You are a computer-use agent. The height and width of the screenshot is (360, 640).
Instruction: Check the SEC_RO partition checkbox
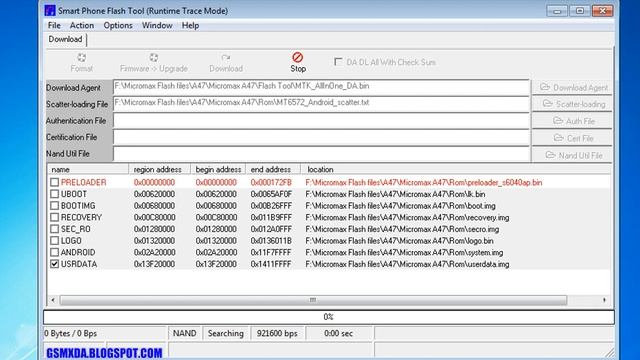point(54,229)
